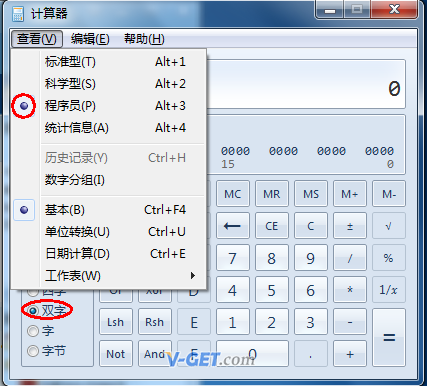Click the Rsh right shift button
427x386 pixels.
(x=155, y=322)
